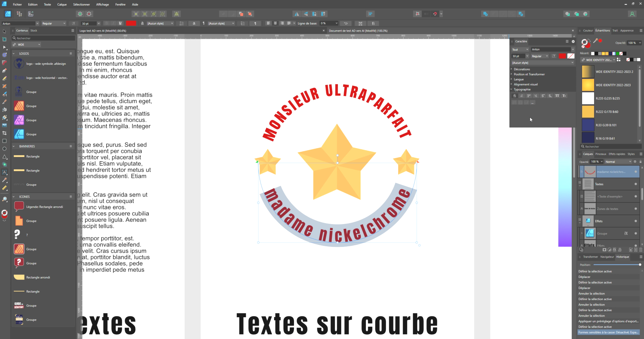
Task: Click standard ligatures 'fi' in Caractère panel
Action: [x=515, y=96]
